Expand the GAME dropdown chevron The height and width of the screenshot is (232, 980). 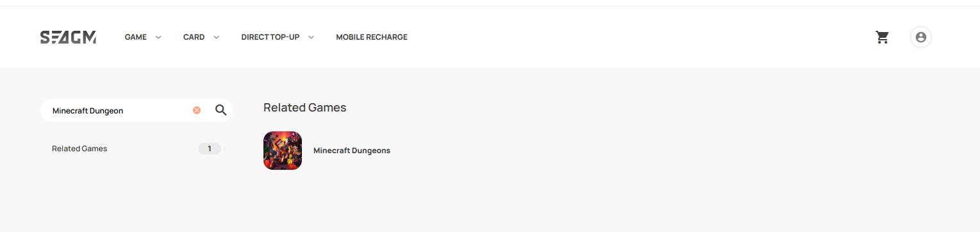click(158, 37)
